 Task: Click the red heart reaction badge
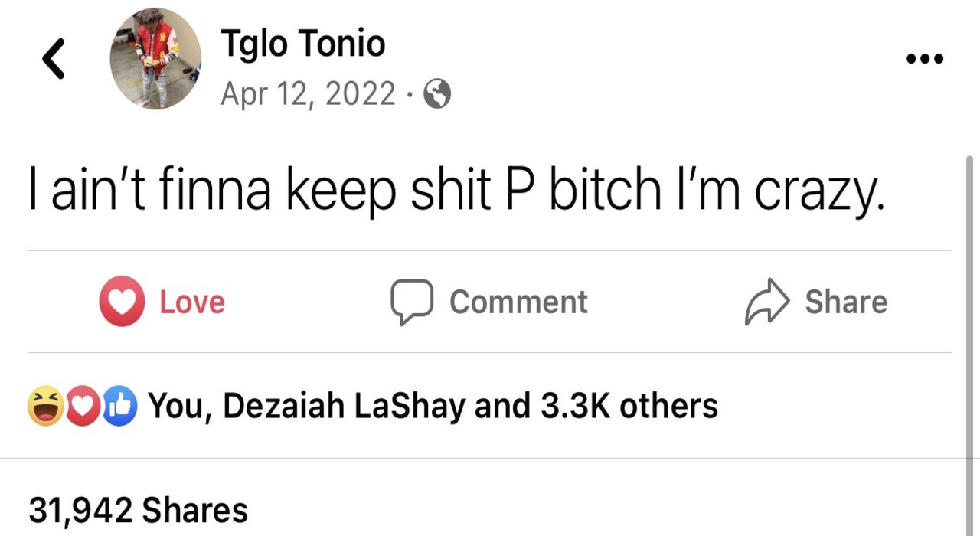click(x=83, y=406)
